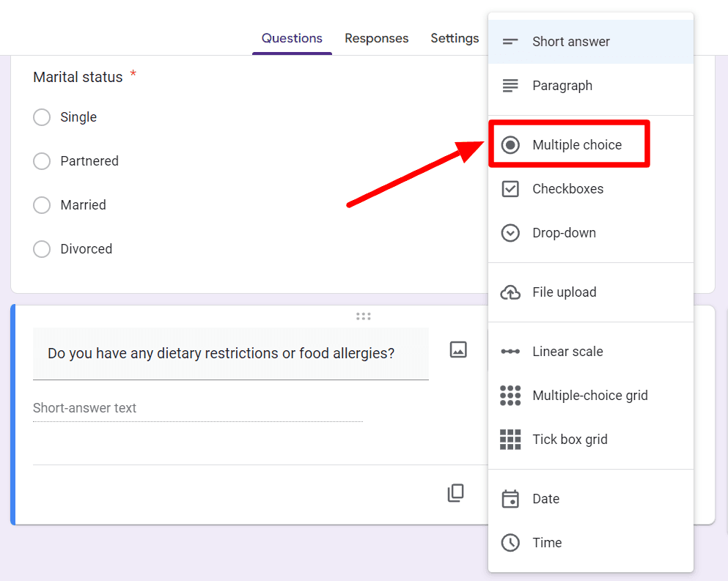Click the Marital status question title
Screen dimensions: 728x581
(78, 77)
